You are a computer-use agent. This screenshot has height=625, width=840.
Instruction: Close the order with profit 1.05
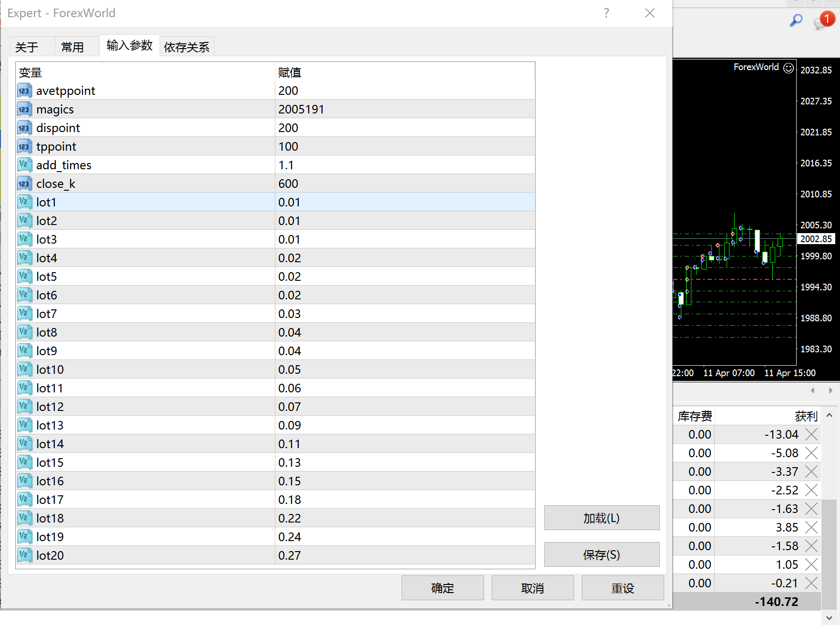point(811,564)
